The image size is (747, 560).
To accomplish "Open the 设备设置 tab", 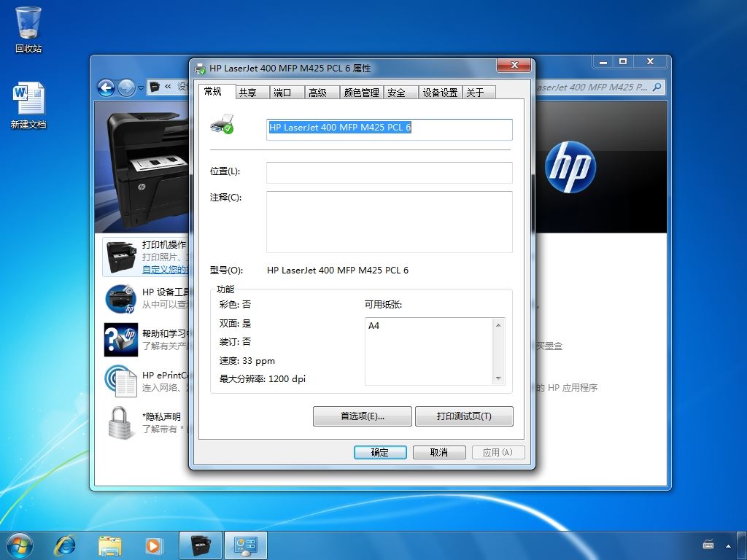I will tap(440, 93).
